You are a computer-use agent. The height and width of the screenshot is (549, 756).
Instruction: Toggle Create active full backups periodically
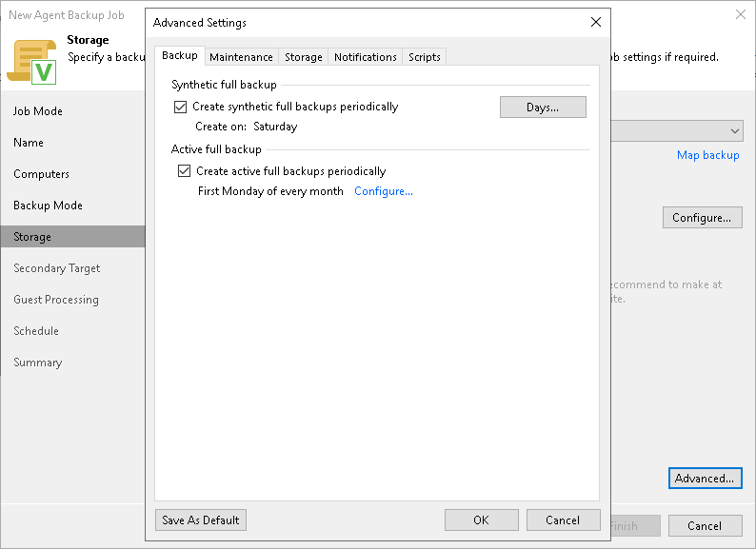(184, 170)
